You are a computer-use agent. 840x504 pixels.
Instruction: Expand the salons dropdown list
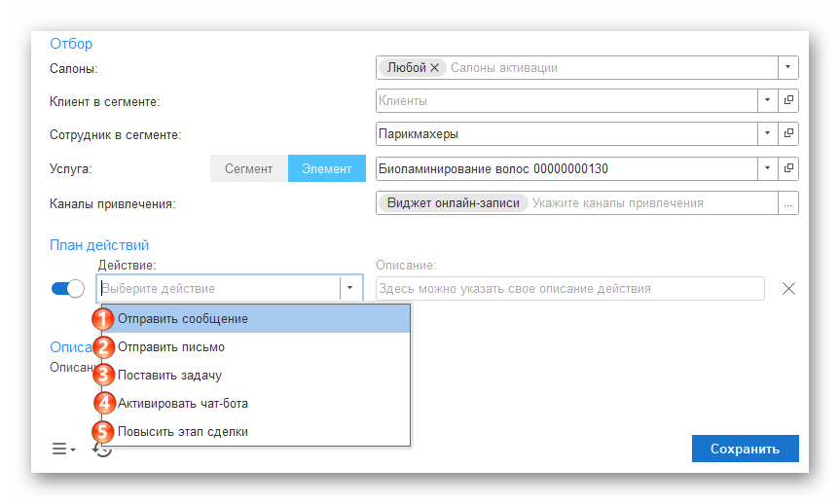[x=788, y=67]
